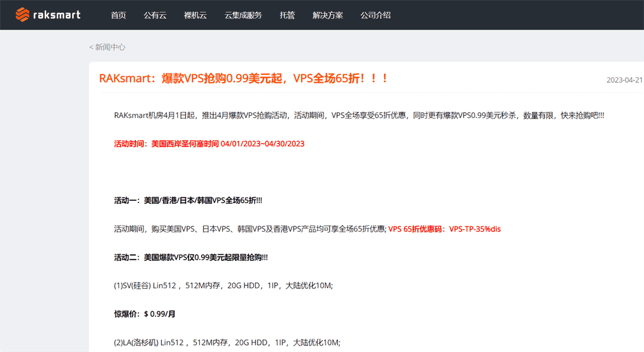Open the 公有云 menu item
This screenshot has width=644, height=352.
pyautogui.click(x=155, y=15)
